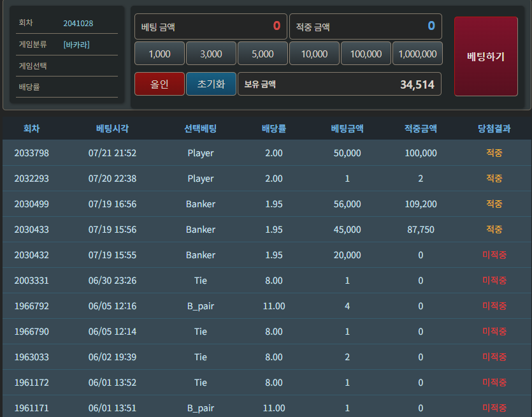This screenshot has height=417, width=532.
Task: Click winning amount 100,000
Action: (x=421, y=153)
